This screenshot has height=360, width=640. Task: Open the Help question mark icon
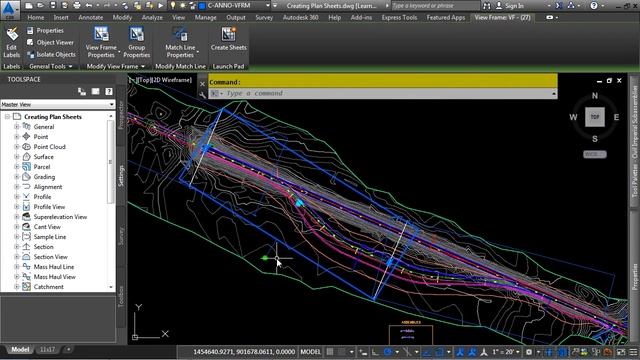click(x=594, y=6)
